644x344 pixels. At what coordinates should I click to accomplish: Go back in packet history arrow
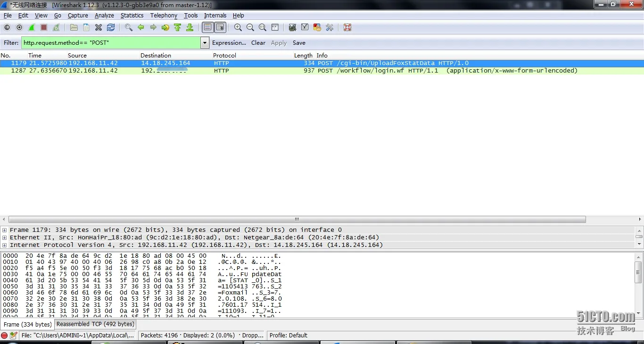click(140, 28)
